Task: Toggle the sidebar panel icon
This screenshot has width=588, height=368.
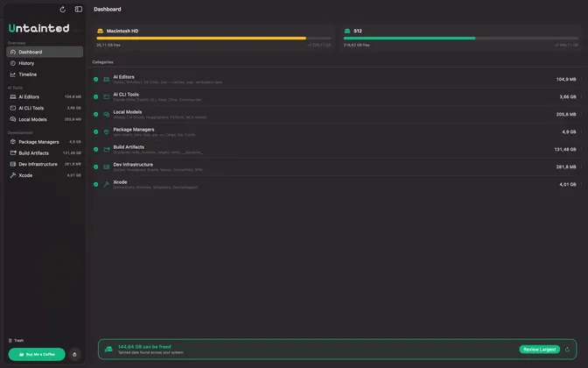Action: 79,9
